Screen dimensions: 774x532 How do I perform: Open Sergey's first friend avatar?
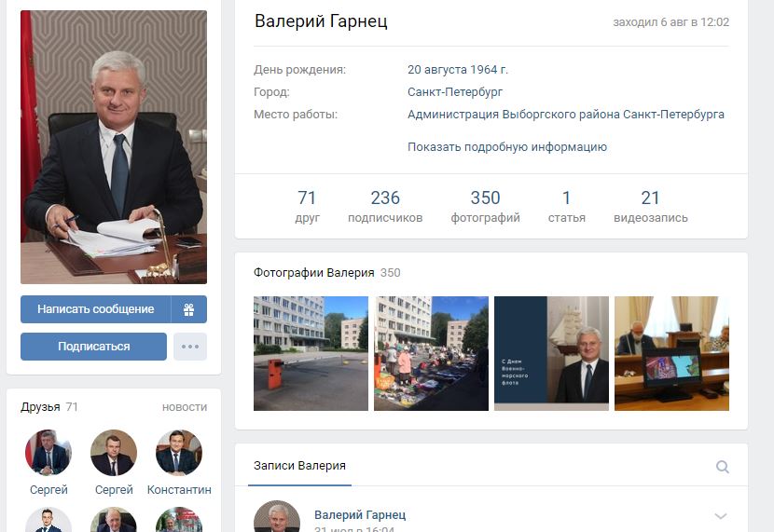(48, 453)
